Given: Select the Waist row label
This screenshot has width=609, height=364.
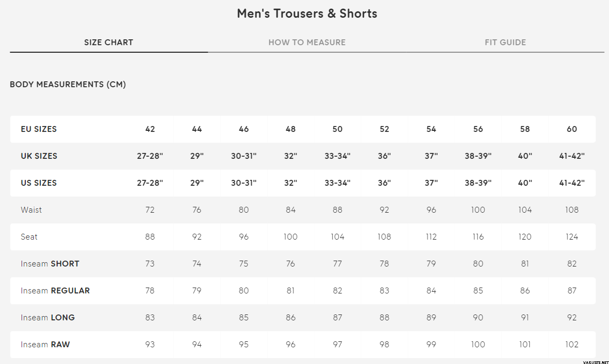Looking at the screenshot, I should [31, 210].
